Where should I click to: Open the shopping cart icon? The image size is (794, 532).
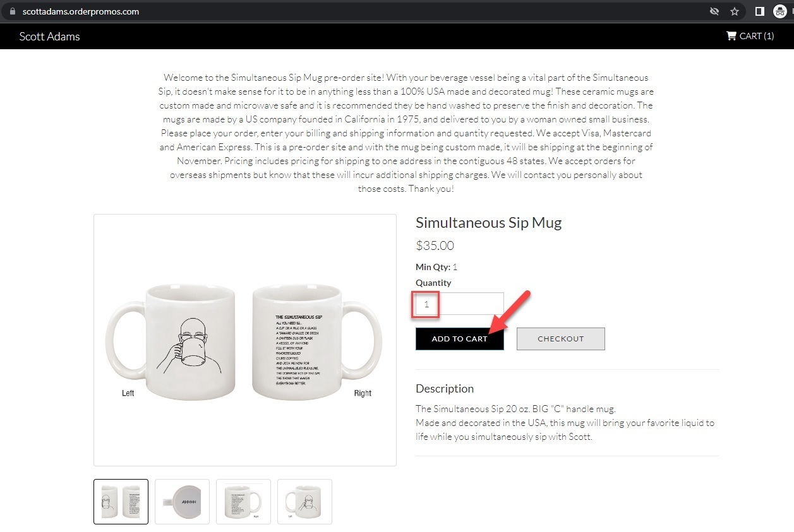pyautogui.click(x=731, y=36)
